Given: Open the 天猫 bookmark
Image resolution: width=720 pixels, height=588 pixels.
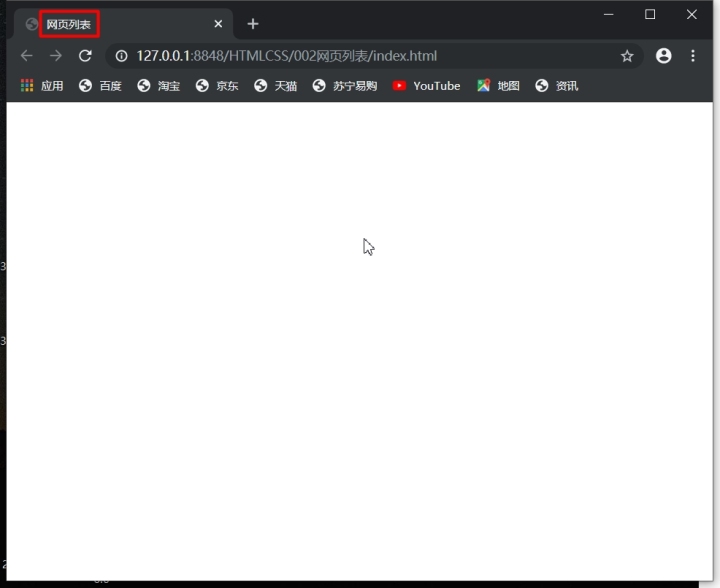Looking at the screenshot, I should pos(275,86).
